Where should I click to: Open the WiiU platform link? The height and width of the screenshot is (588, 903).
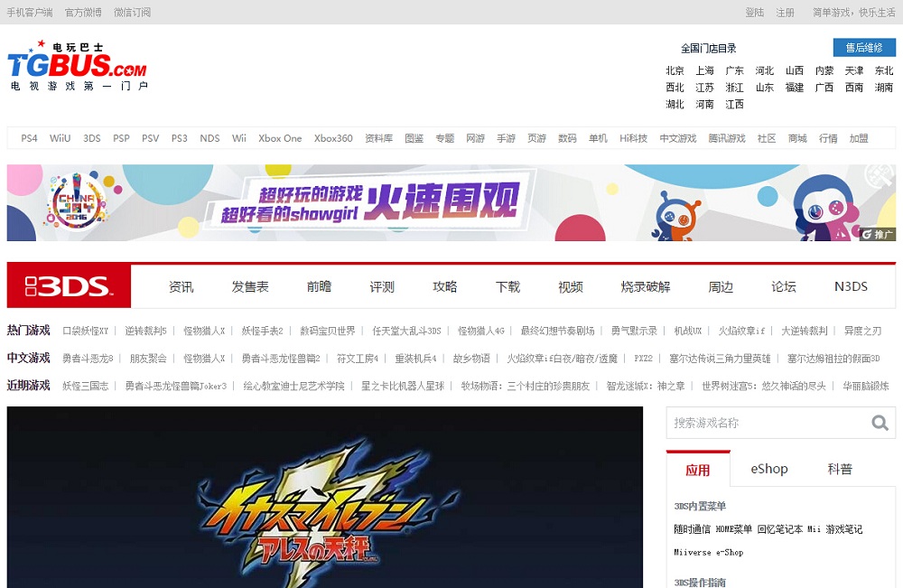click(60, 138)
